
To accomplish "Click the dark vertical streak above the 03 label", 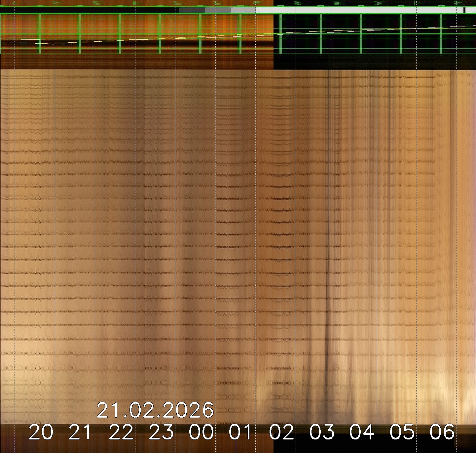I will (328, 231).
